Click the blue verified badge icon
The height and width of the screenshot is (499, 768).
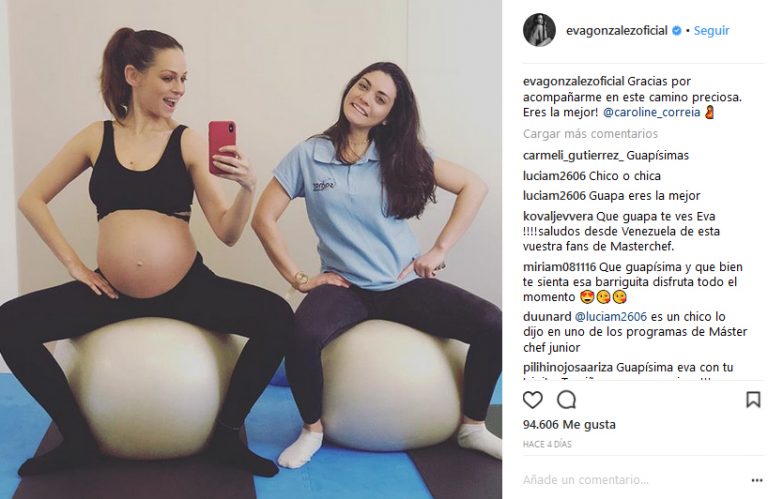pyautogui.click(x=676, y=30)
